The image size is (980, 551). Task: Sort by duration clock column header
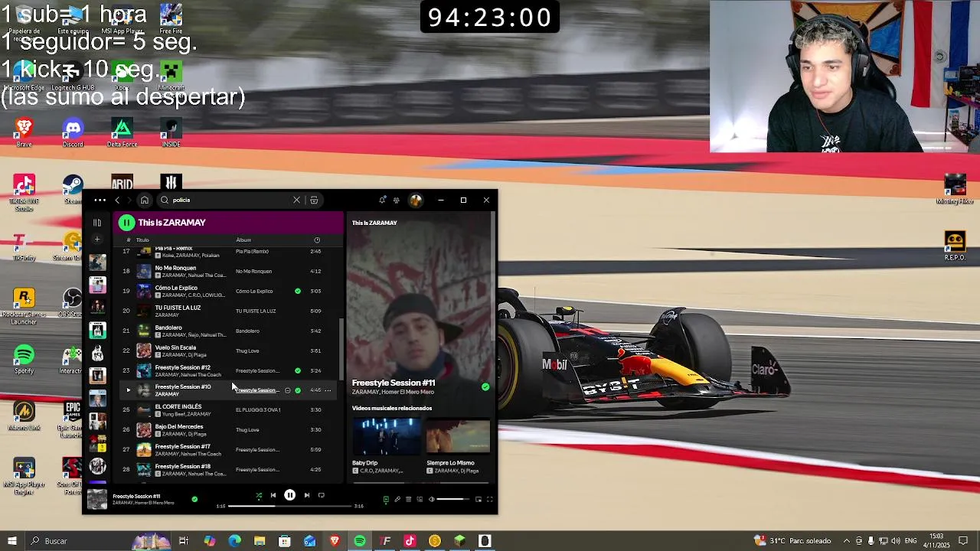click(x=317, y=240)
